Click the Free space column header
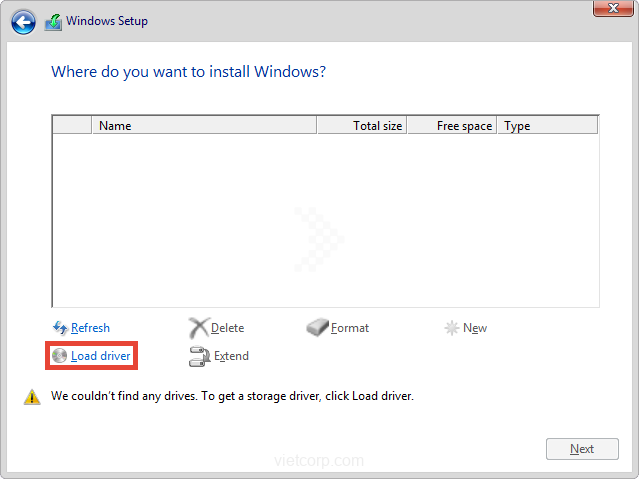The width and height of the screenshot is (639, 479). tap(452, 126)
